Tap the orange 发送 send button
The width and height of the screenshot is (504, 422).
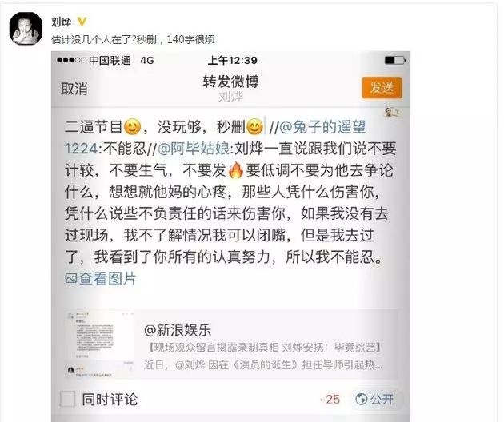click(x=382, y=87)
